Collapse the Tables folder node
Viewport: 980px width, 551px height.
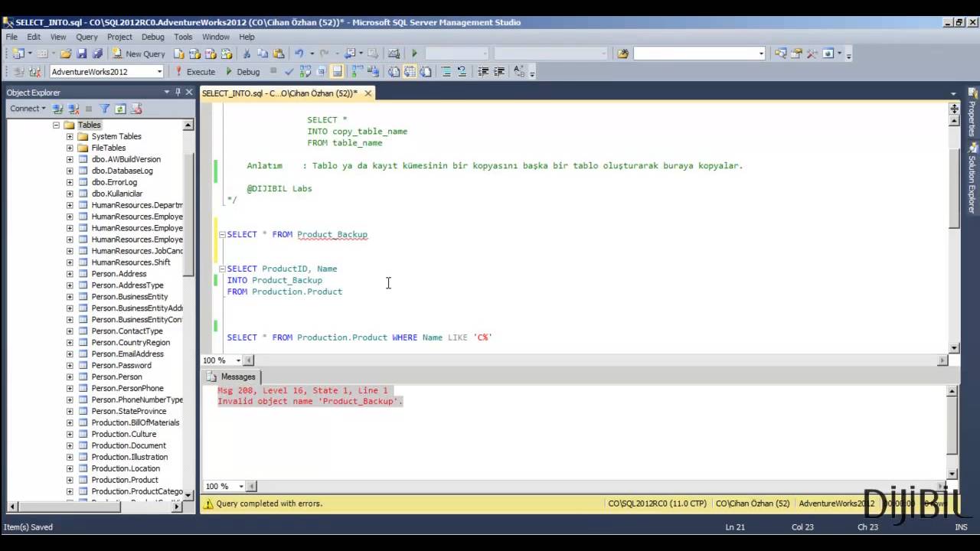56,125
